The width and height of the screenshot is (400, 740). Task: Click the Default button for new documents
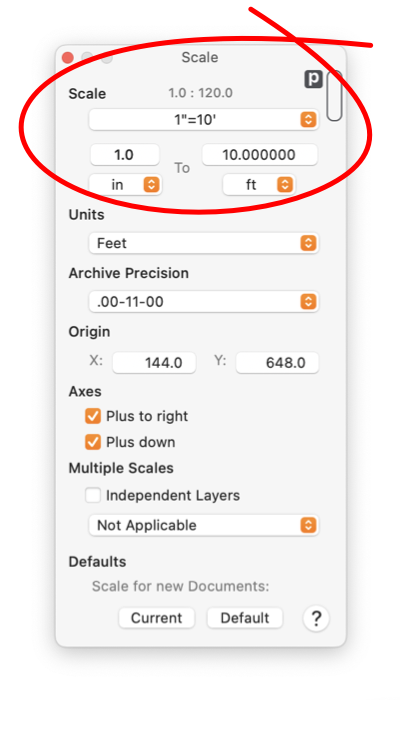point(245,618)
